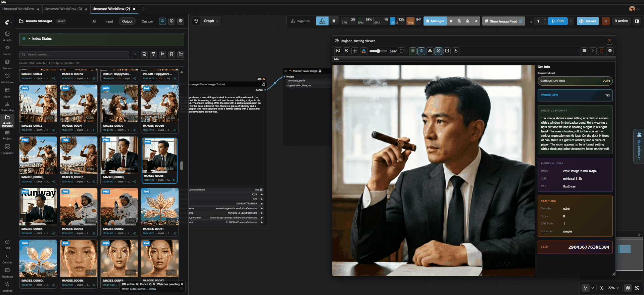Viewport: 644px width, 295px height.
Task: Open Floating Viewer settings gear
Action: pyautogui.click(x=610, y=51)
